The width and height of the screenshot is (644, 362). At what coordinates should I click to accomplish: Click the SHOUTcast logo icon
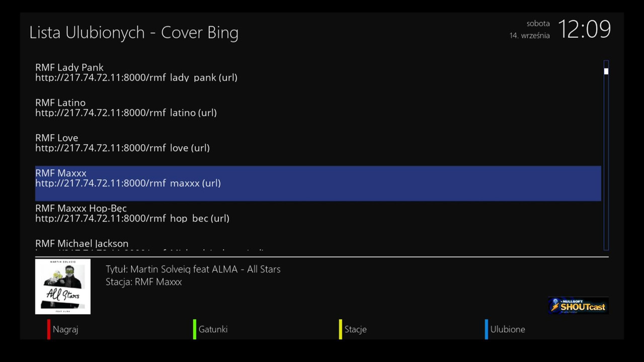pyautogui.click(x=578, y=305)
